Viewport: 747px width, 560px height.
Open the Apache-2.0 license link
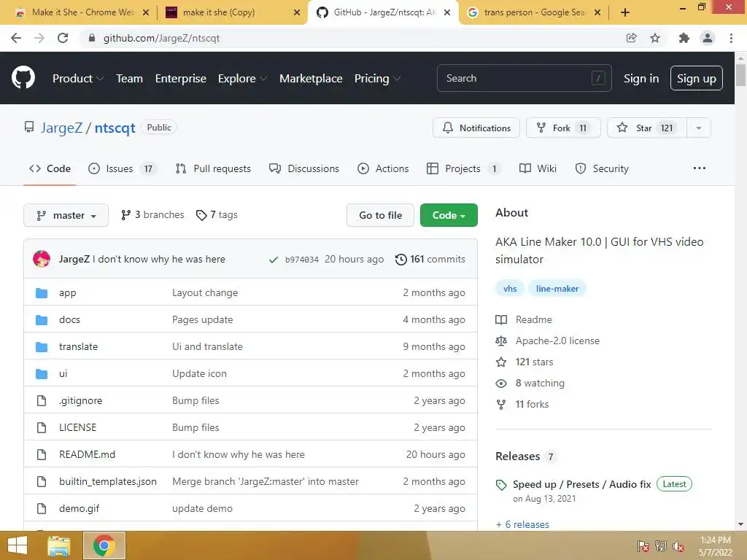point(557,341)
